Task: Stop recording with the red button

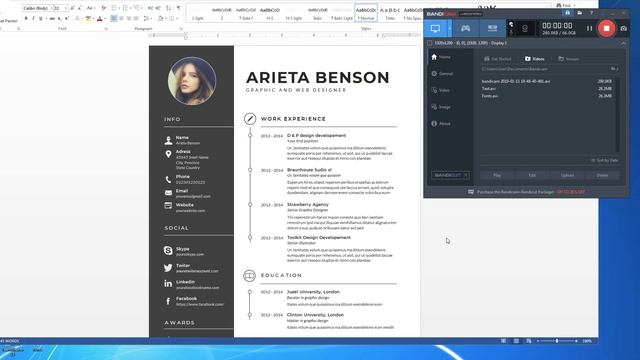Action: pos(607,29)
